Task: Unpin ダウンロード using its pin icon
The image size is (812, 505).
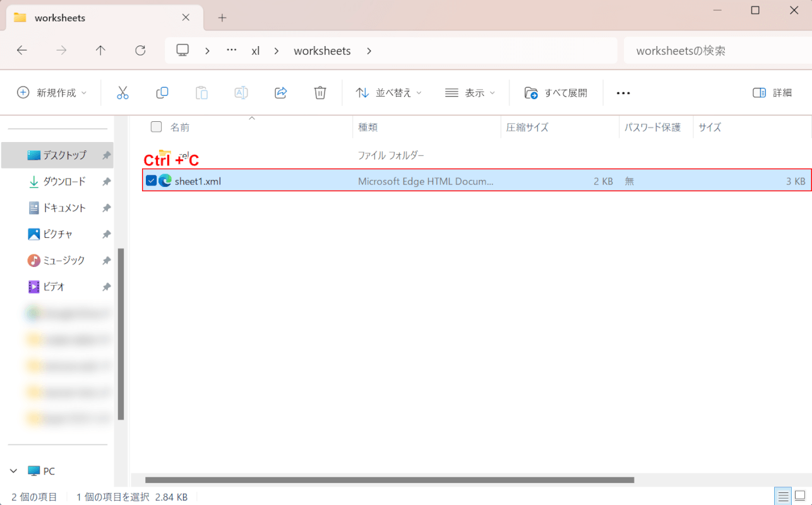Action: [x=106, y=181]
